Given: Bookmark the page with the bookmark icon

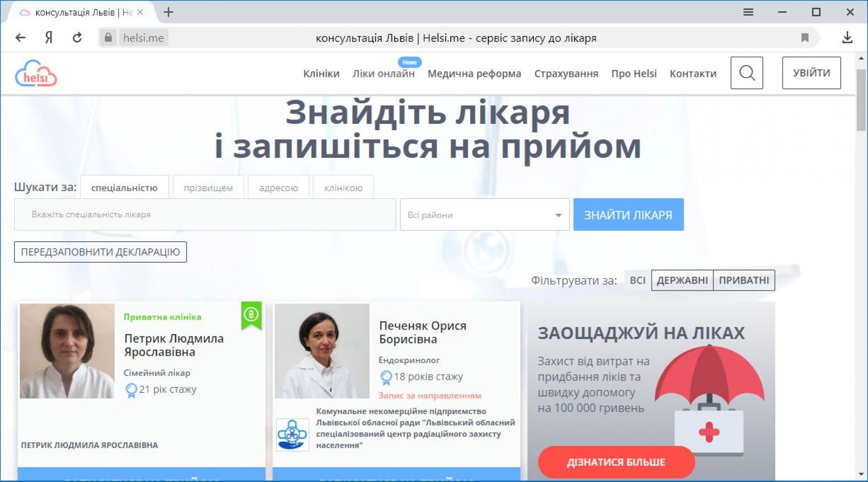Looking at the screenshot, I should (805, 38).
